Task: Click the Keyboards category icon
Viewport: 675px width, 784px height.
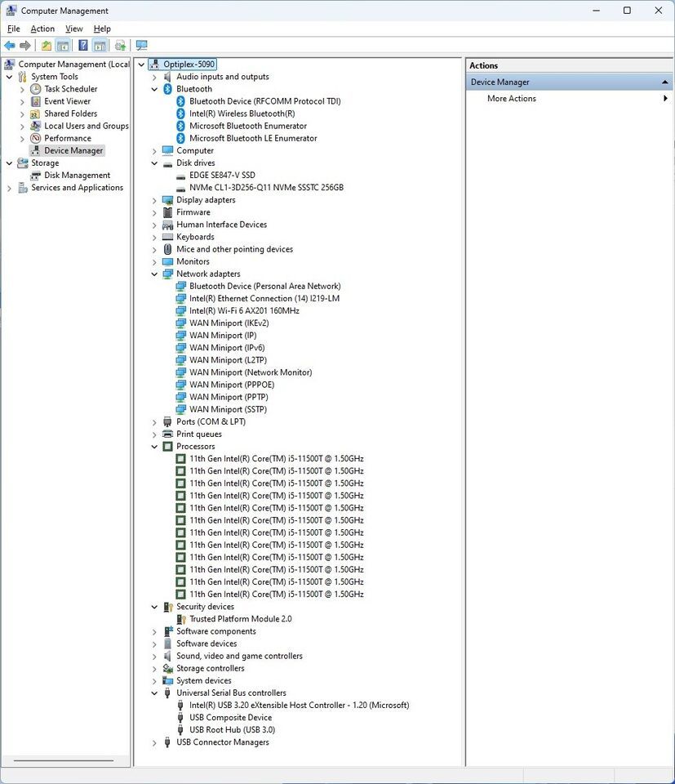Action: coord(168,237)
